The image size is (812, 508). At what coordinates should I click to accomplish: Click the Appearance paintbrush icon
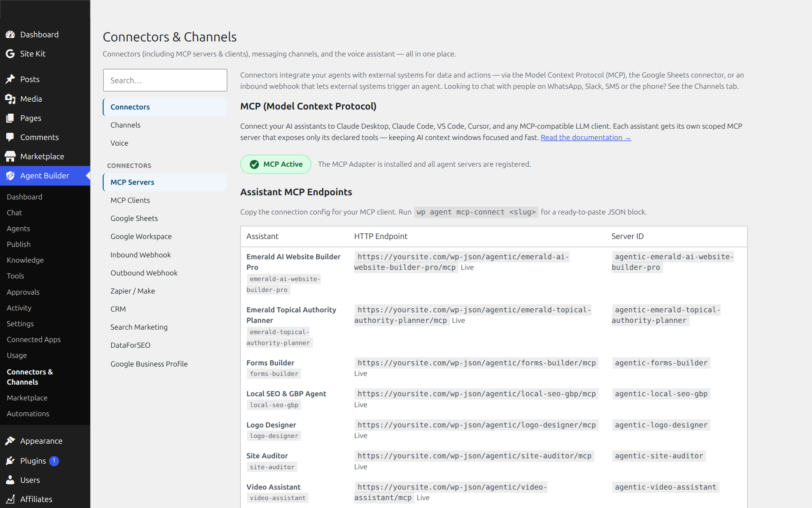[10, 441]
